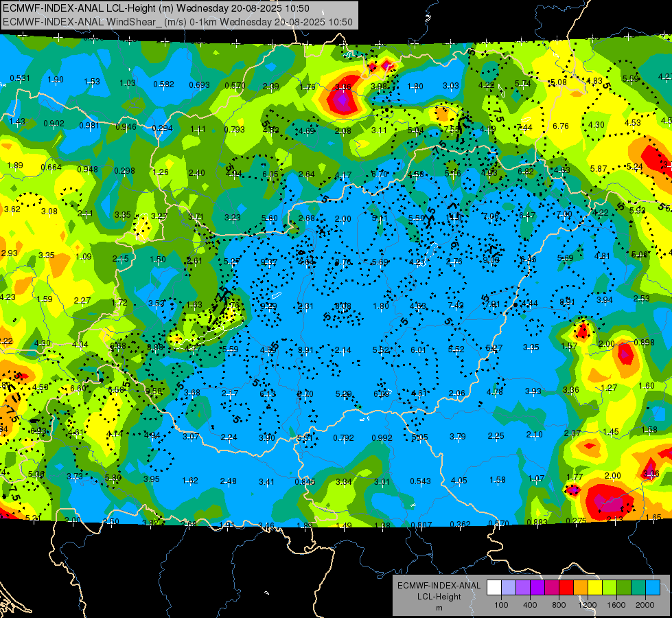Click the wind shear value '0.275'
The width and height of the screenshot is (672, 618).
(x=576, y=520)
